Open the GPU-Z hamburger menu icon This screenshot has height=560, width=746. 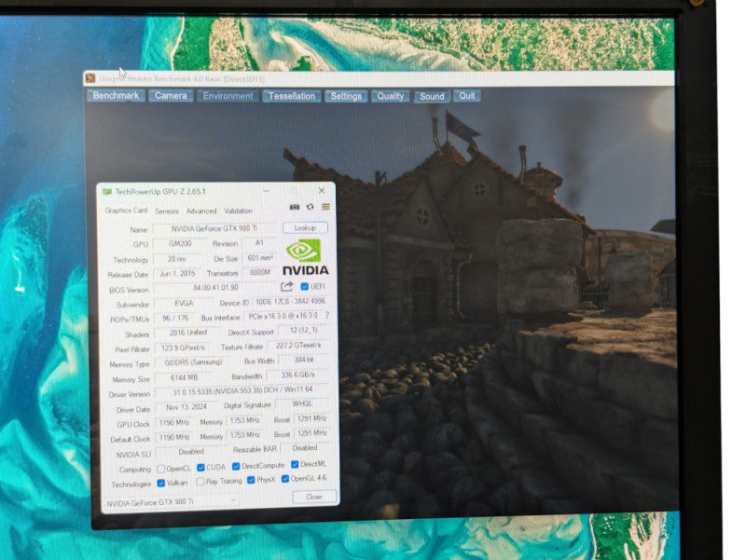coord(325,206)
